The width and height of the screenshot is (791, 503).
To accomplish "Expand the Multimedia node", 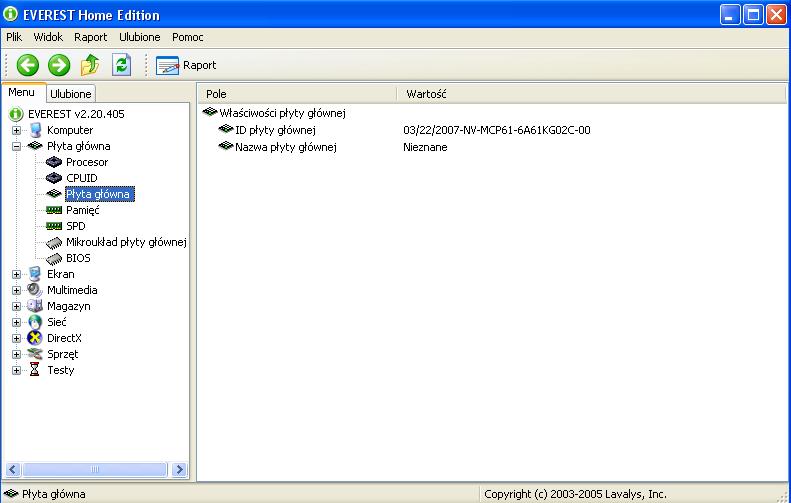I will pos(17,291).
